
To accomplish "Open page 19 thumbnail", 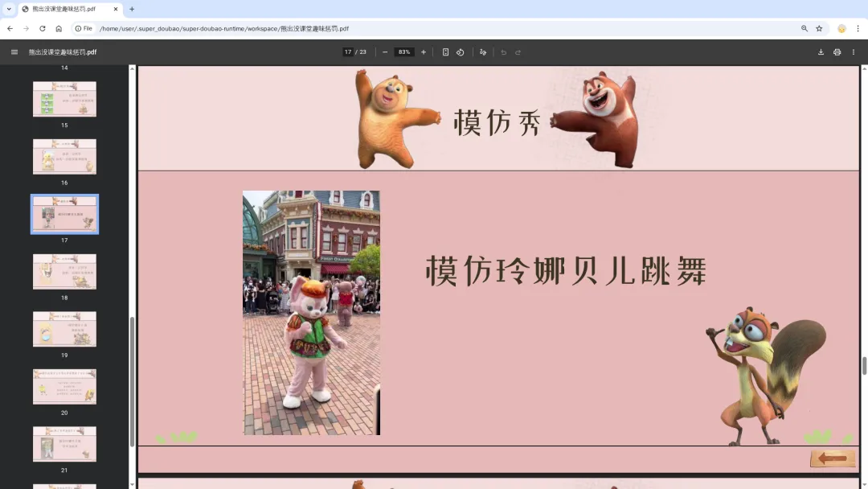I will (x=64, y=329).
